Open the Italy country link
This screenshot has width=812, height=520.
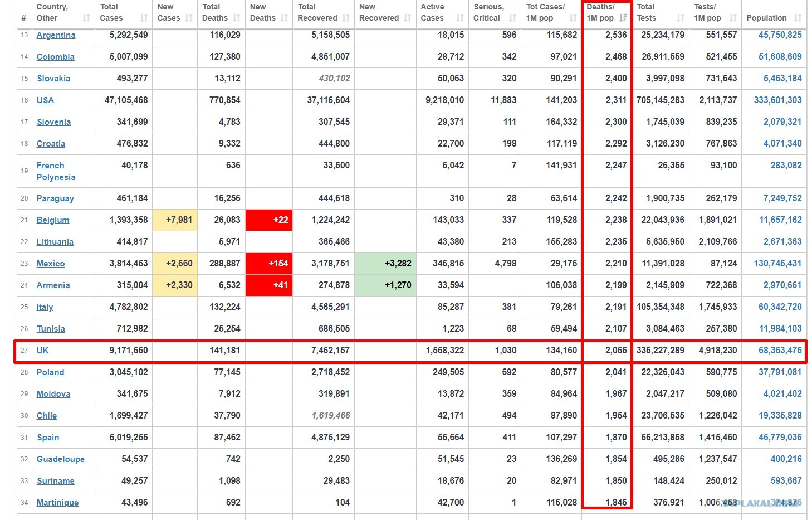tap(45, 307)
